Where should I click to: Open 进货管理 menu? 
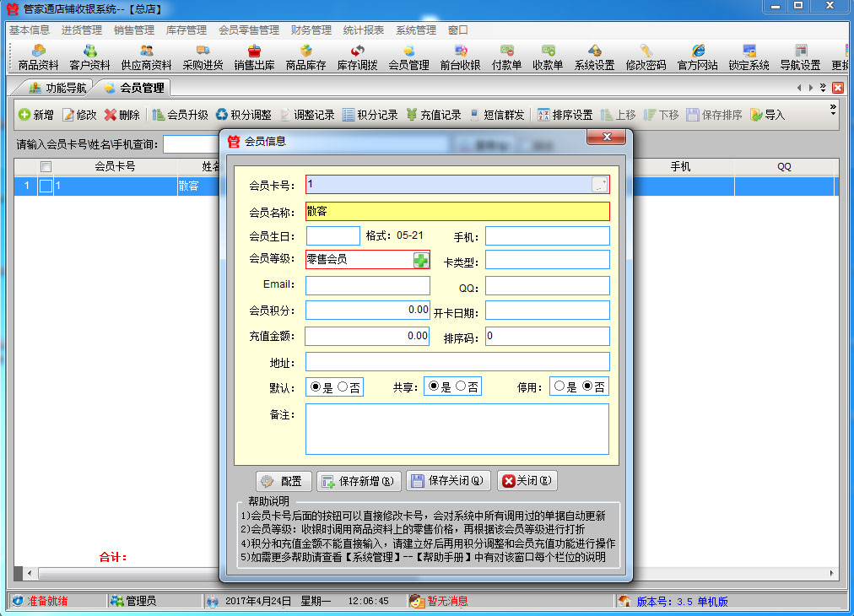(82, 30)
